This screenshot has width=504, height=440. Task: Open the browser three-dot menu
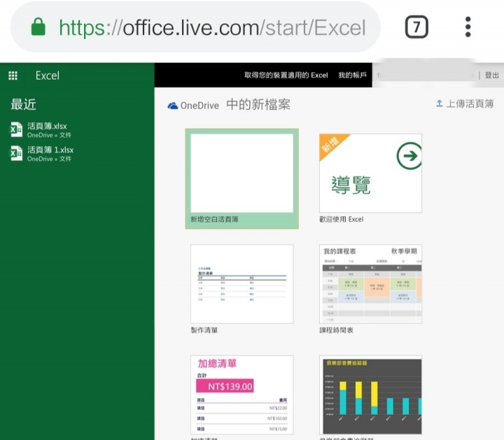(468, 27)
